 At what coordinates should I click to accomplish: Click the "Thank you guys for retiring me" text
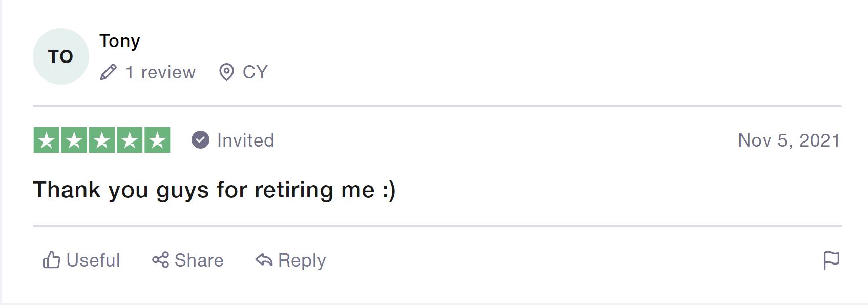point(214,190)
